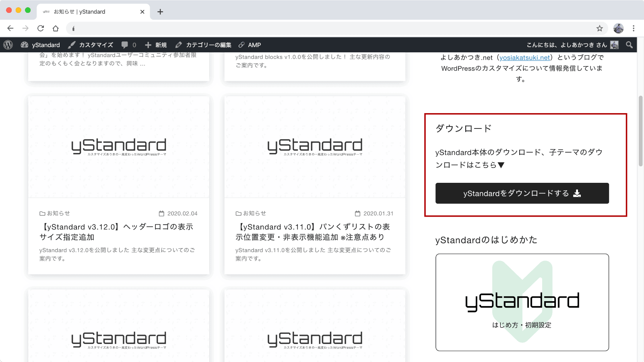Click the admin bar search magnifier icon
The image size is (644, 362).
coord(630,45)
